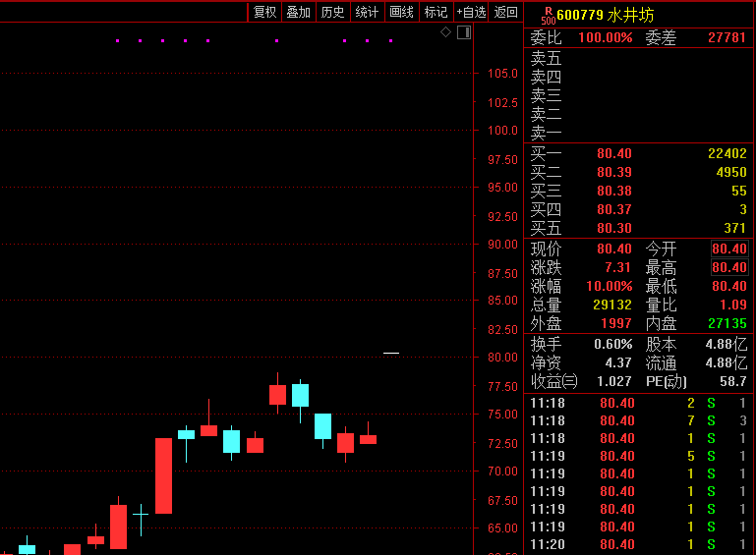Click the boxed 今开 value 80.40
756x555 pixels.
pos(728,250)
